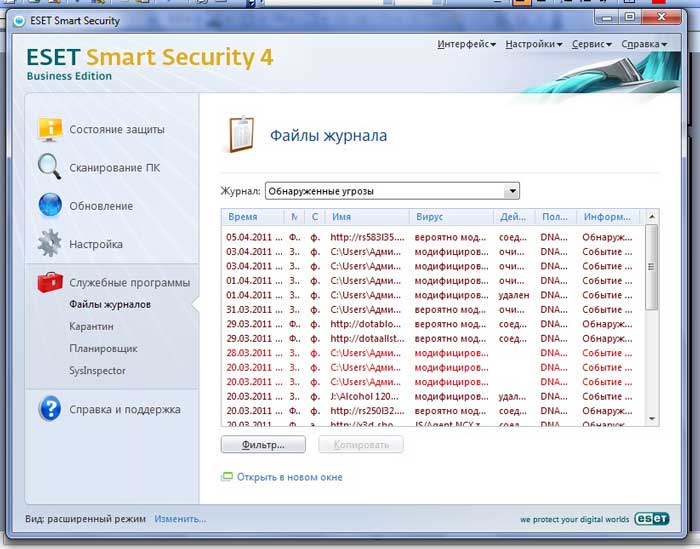Image resolution: width=700 pixels, height=549 pixels.
Task: Click the Обнаруженные угрозы text in the journal box
Action: point(321,191)
